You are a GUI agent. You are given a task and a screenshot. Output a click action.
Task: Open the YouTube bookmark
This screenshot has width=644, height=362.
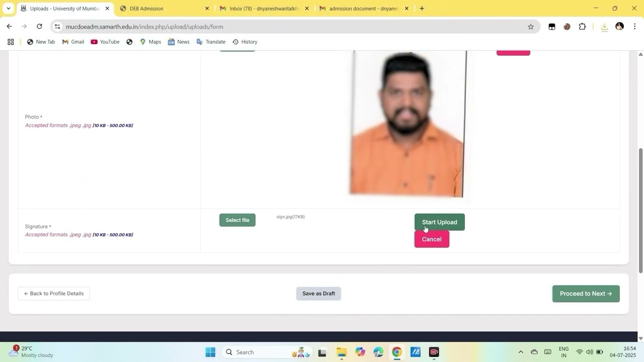105,42
